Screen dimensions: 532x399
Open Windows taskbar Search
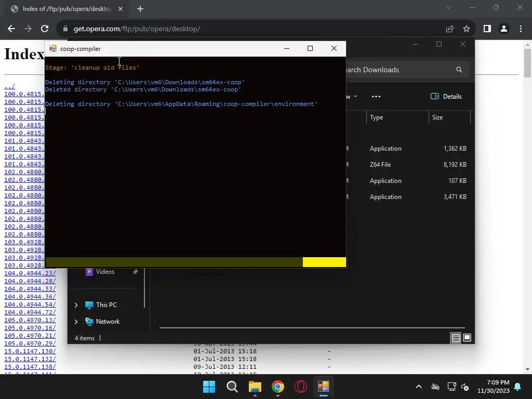click(x=232, y=387)
